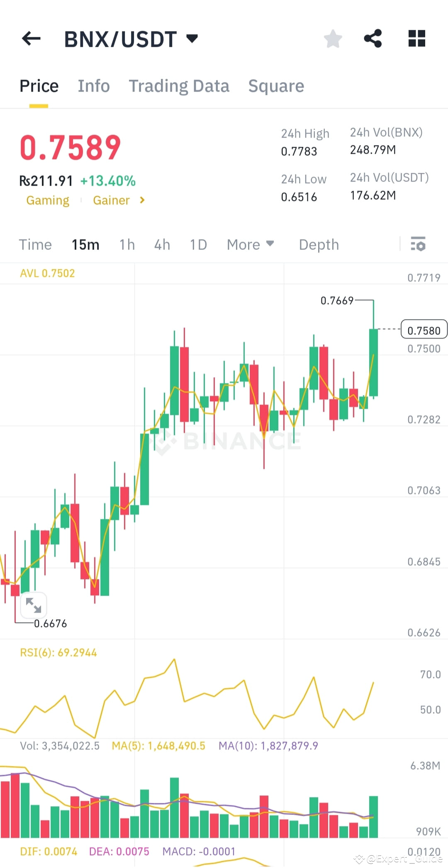Expand chart to fullscreen with expand icon
Screen dimensions: 448x868
[x=34, y=606]
